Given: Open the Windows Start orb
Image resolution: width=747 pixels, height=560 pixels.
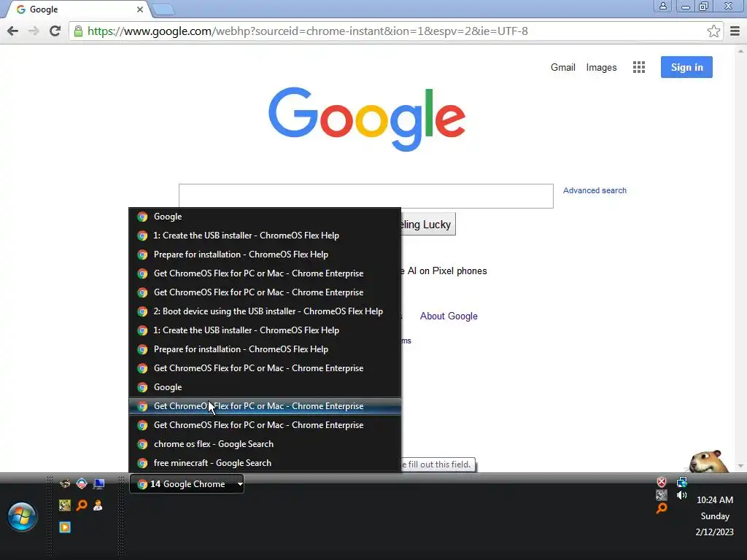Looking at the screenshot, I should [21, 516].
